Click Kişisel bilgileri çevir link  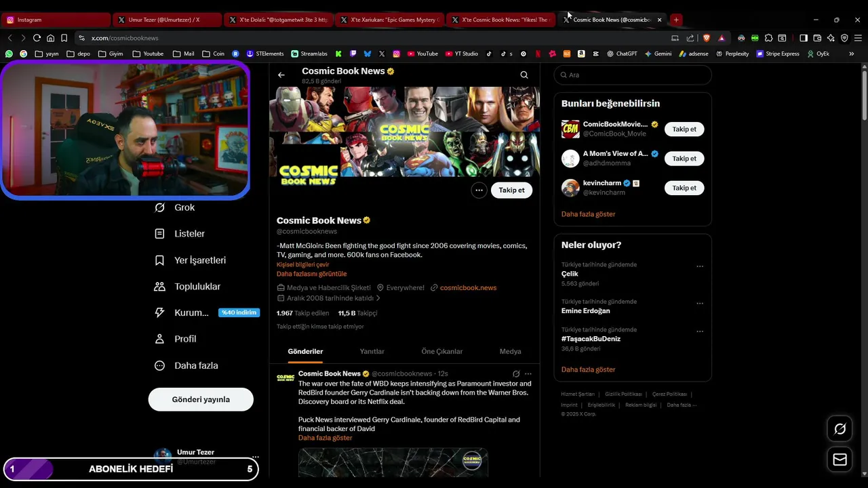302,265
